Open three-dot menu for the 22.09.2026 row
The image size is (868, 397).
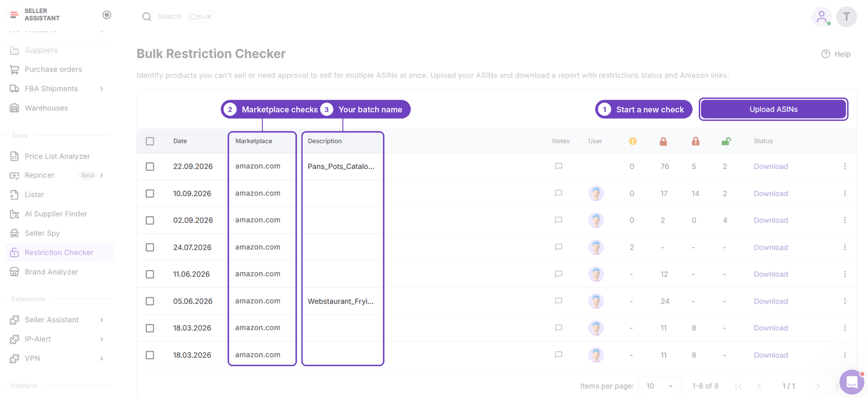point(845,166)
